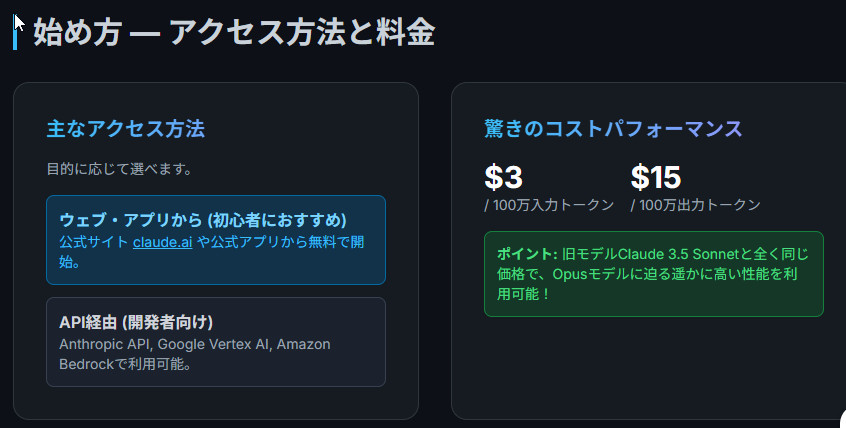846x428 pixels.
Task: Click the 始め方 — アクセス方法と料金 page heading
Action: coord(234,32)
